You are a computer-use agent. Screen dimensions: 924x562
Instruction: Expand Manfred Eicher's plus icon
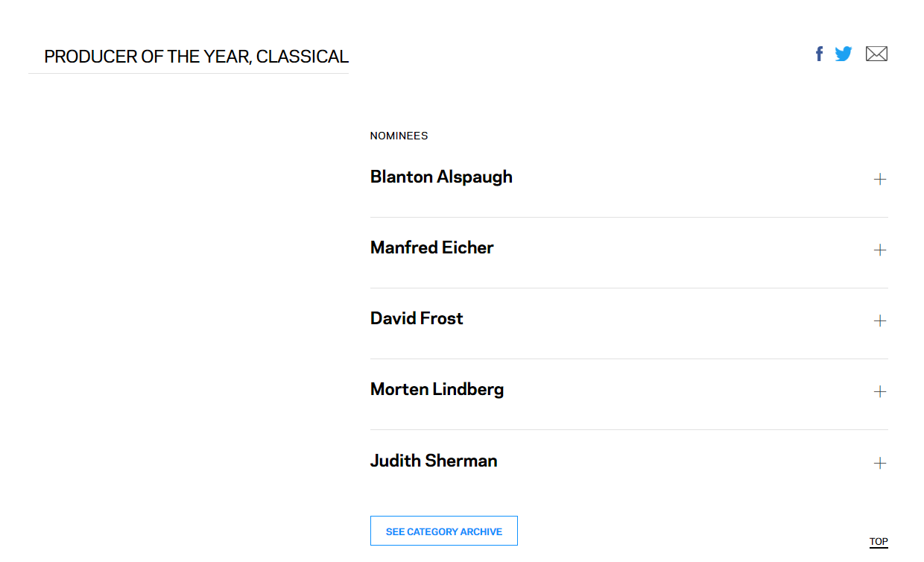tap(880, 250)
